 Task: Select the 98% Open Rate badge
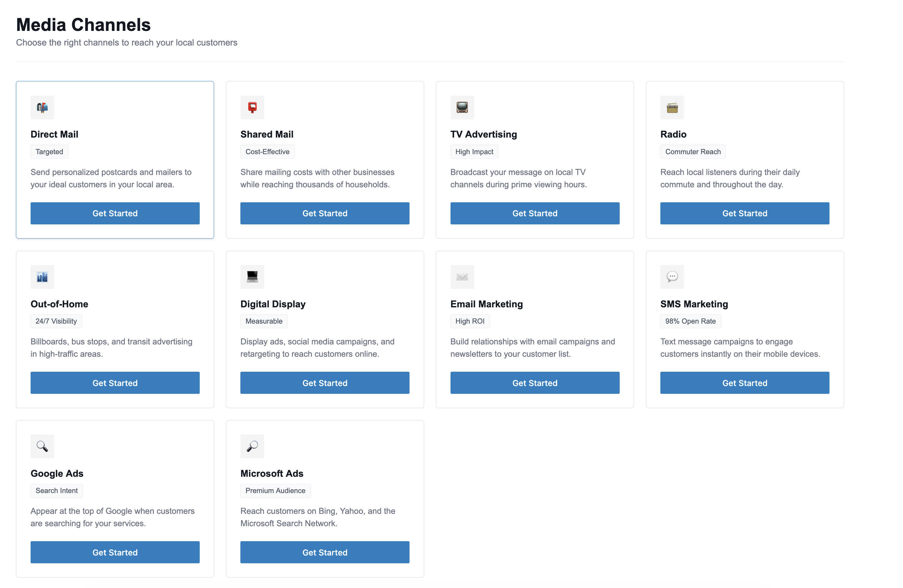[690, 321]
